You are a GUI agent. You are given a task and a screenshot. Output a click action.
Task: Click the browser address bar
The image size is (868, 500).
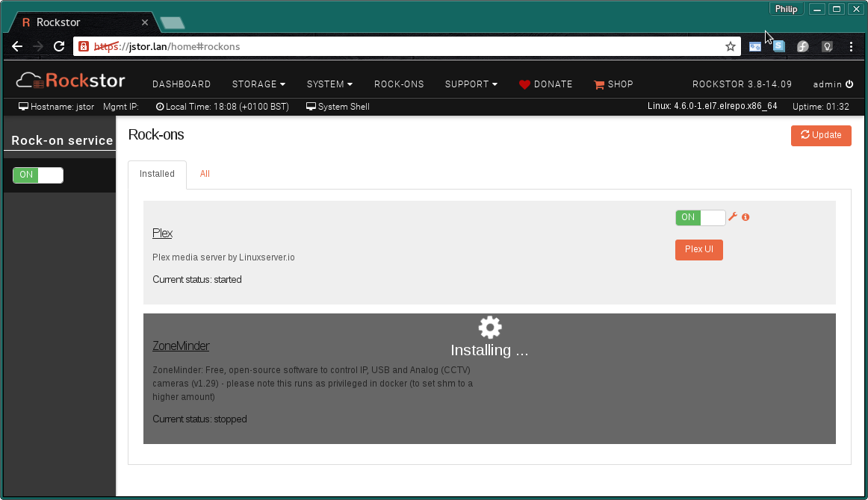pyautogui.click(x=407, y=46)
